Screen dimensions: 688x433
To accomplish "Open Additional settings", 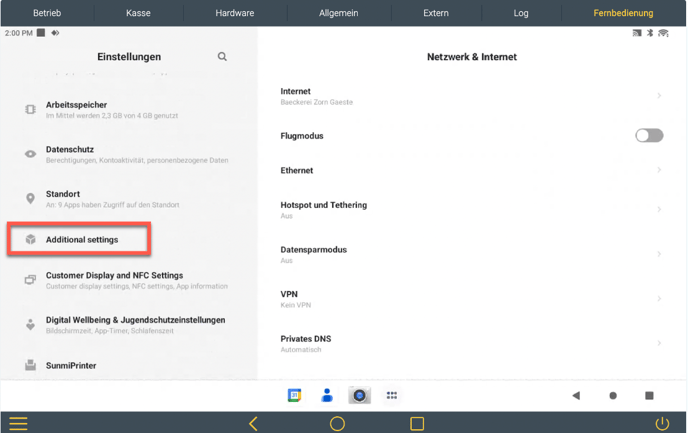I will coord(81,240).
